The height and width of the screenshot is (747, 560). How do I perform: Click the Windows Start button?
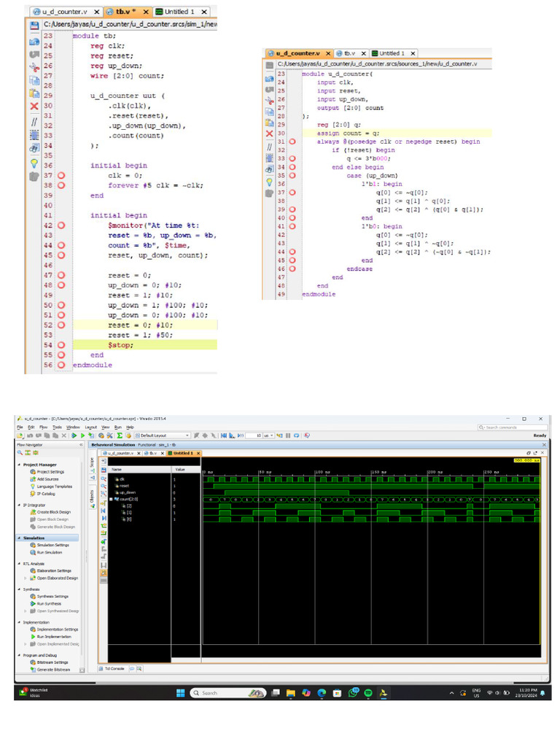pyautogui.click(x=181, y=693)
